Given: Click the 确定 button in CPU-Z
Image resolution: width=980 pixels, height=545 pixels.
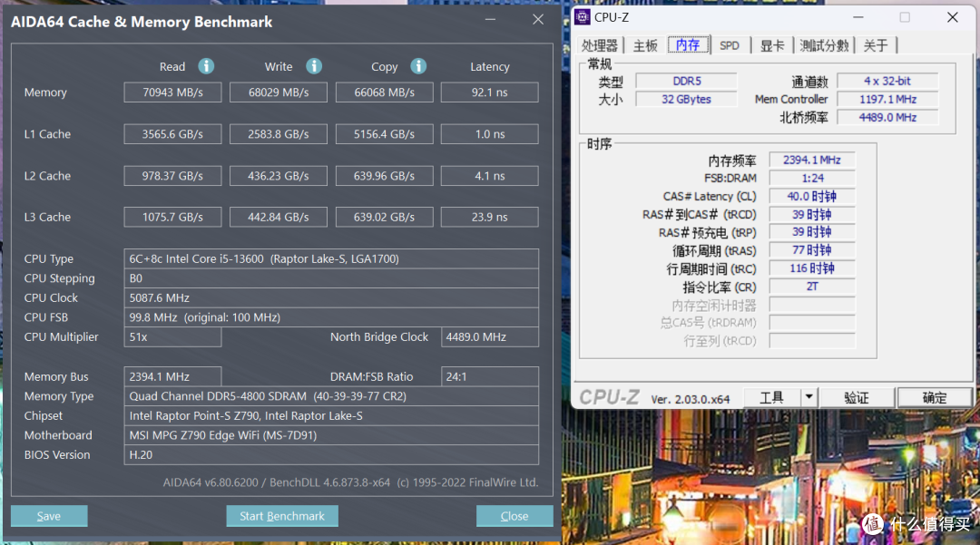Looking at the screenshot, I should coord(935,397).
